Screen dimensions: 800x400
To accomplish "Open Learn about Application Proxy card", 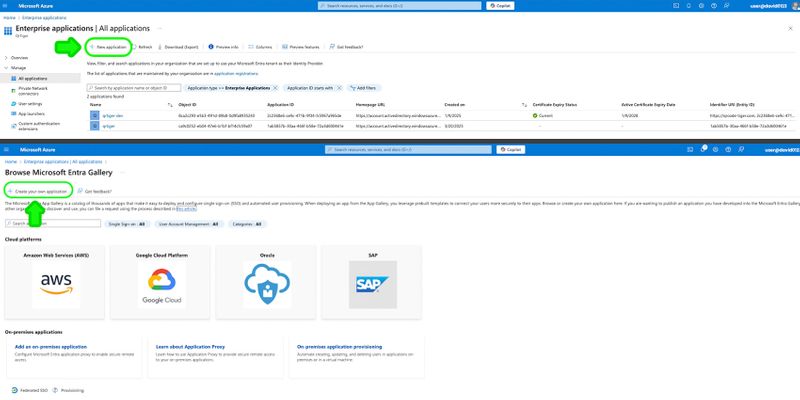I will (215, 358).
